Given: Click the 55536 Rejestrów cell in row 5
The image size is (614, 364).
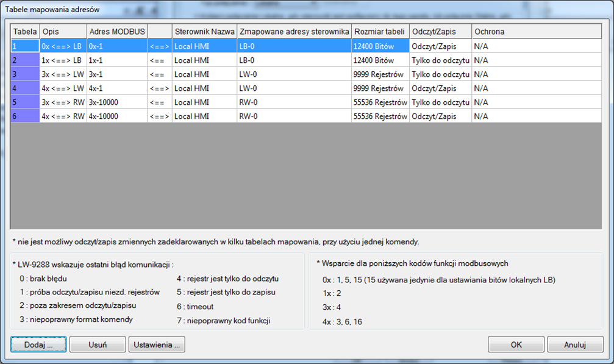Looking at the screenshot, I should (x=380, y=102).
